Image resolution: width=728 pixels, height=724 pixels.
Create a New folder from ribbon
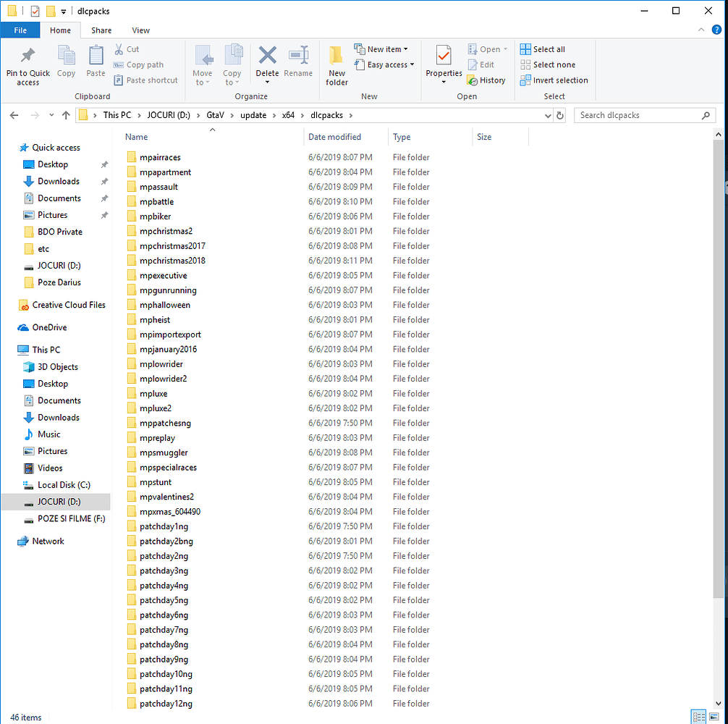point(337,65)
